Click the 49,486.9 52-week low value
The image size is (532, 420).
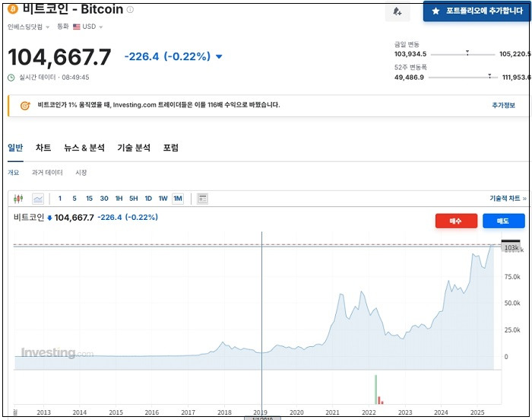(x=409, y=78)
